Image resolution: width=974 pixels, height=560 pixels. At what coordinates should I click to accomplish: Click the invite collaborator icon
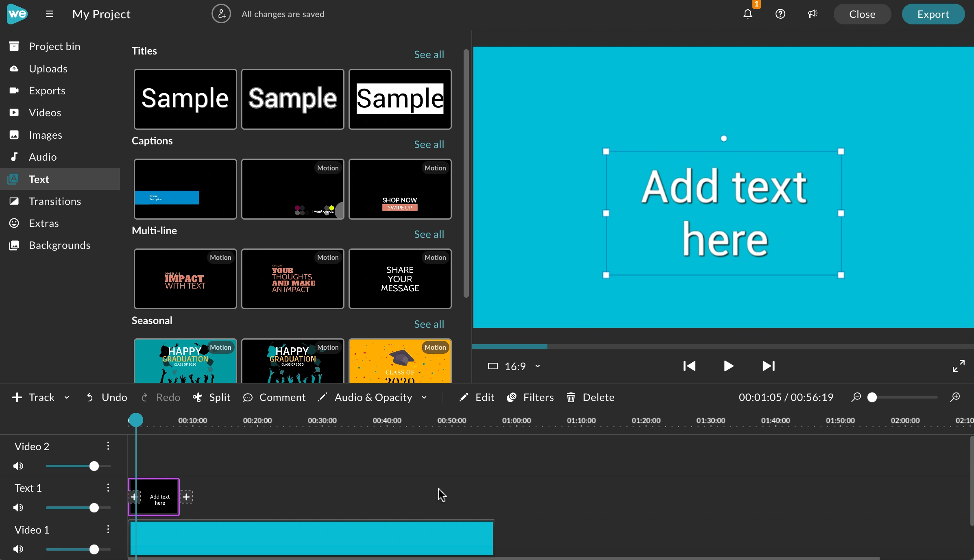(x=221, y=14)
